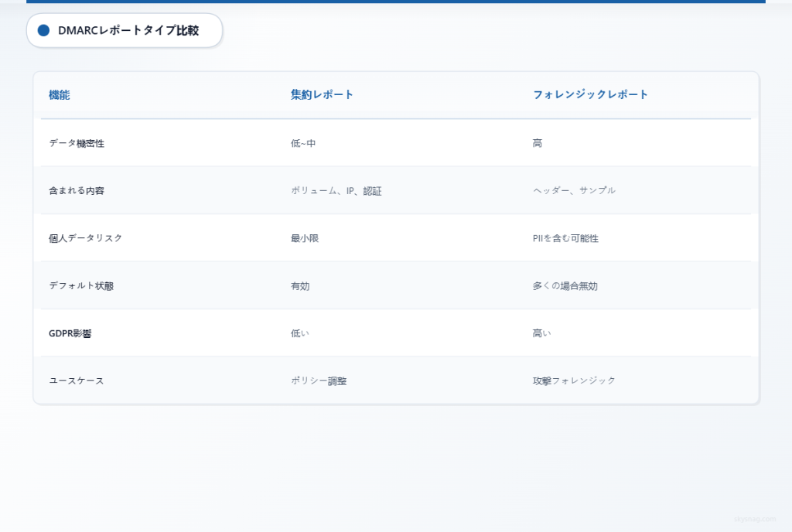Click the GDPR影響 row label

[70, 332]
